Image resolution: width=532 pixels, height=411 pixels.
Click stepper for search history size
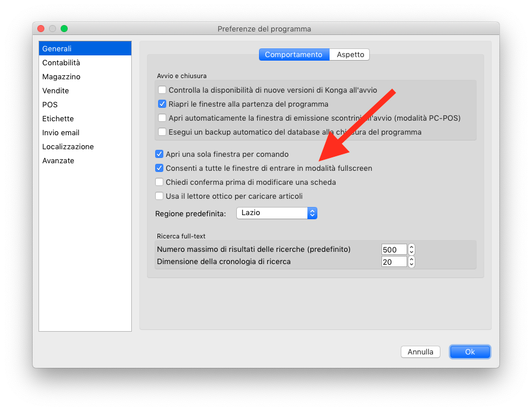click(x=411, y=262)
